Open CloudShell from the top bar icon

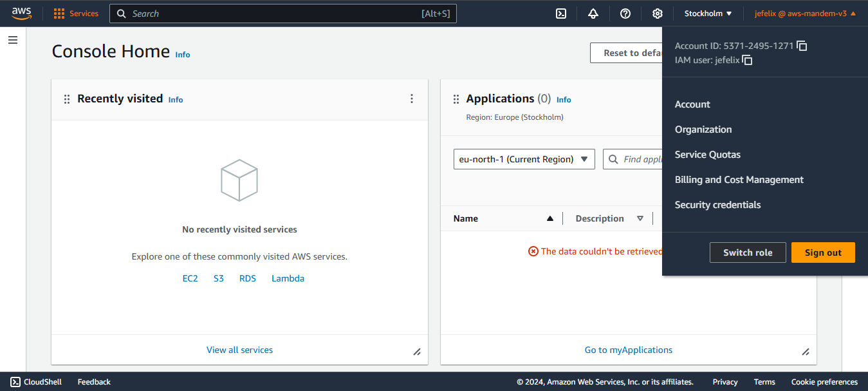click(561, 14)
